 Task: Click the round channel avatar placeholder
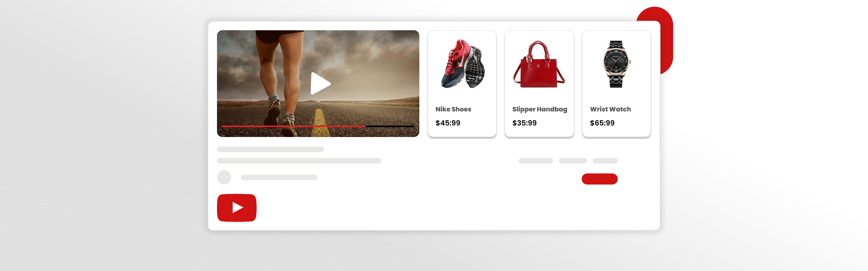point(224,177)
